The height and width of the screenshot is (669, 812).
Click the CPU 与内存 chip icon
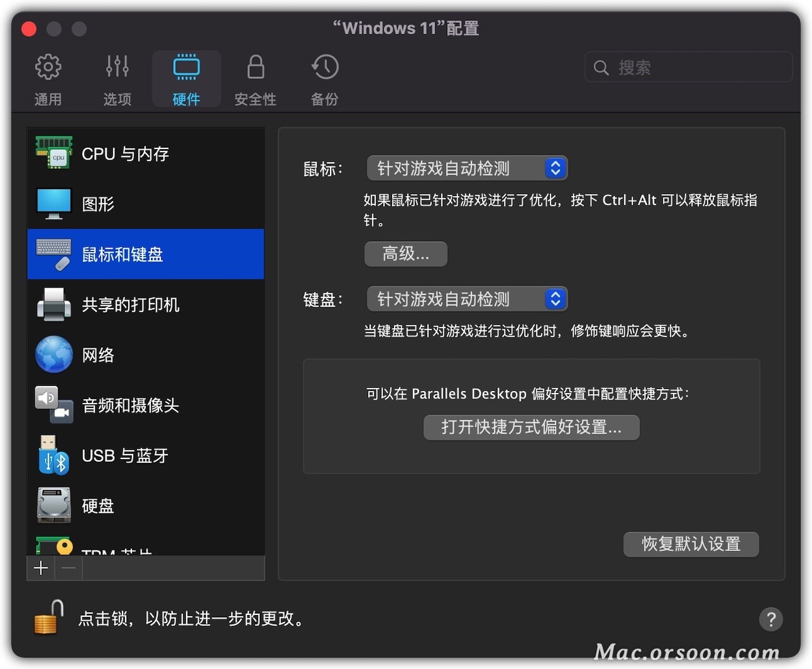tap(54, 153)
